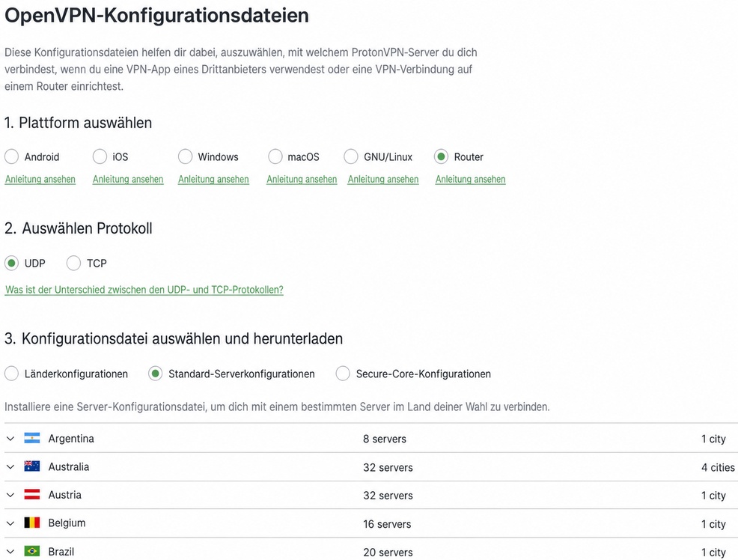The height and width of the screenshot is (560, 738).
Task: Click the '32 servers' text for Australia
Action: click(x=388, y=467)
